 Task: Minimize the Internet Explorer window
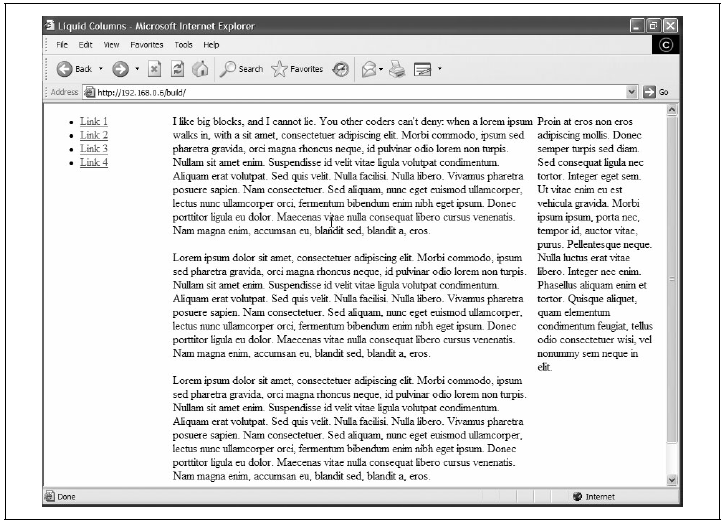click(x=637, y=26)
